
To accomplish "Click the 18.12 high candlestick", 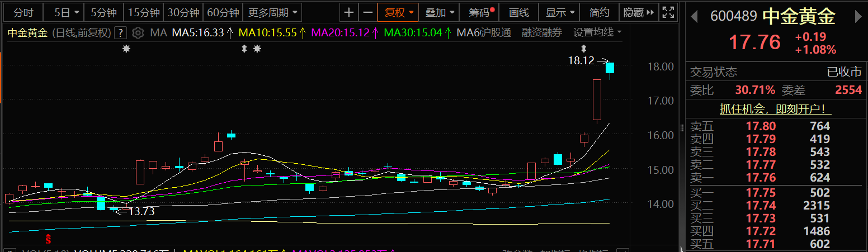I will (610, 68).
